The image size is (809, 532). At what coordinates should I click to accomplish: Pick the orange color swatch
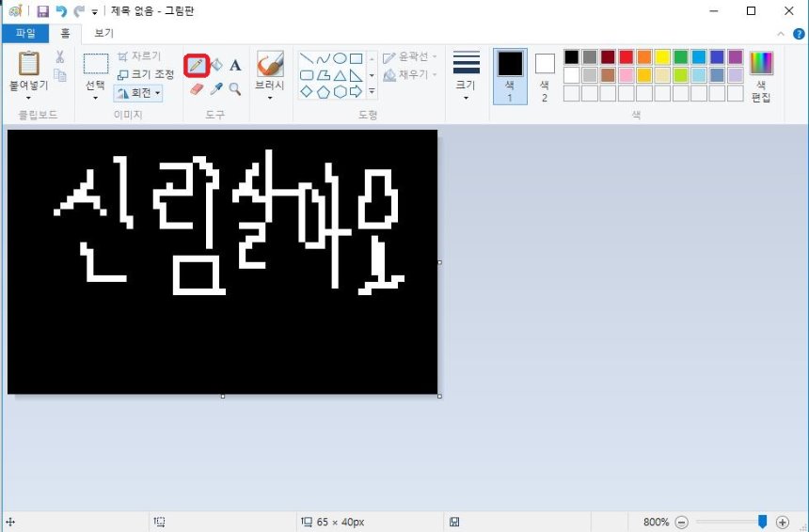[x=644, y=56]
